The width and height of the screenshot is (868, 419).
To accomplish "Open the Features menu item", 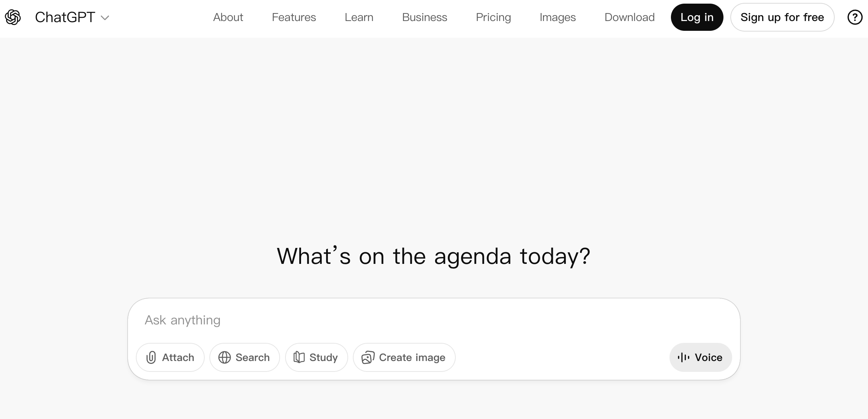I will point(294,17).
